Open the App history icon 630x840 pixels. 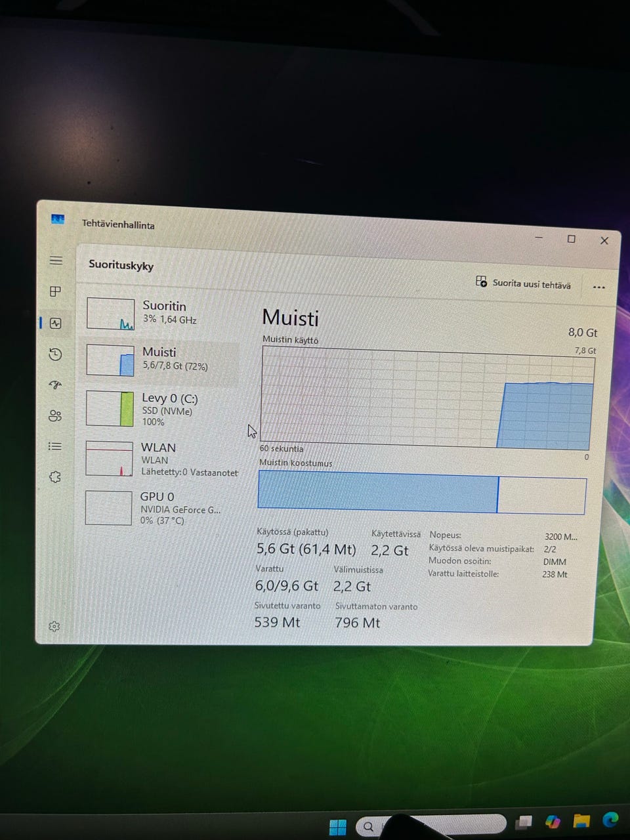pos(56,354)
